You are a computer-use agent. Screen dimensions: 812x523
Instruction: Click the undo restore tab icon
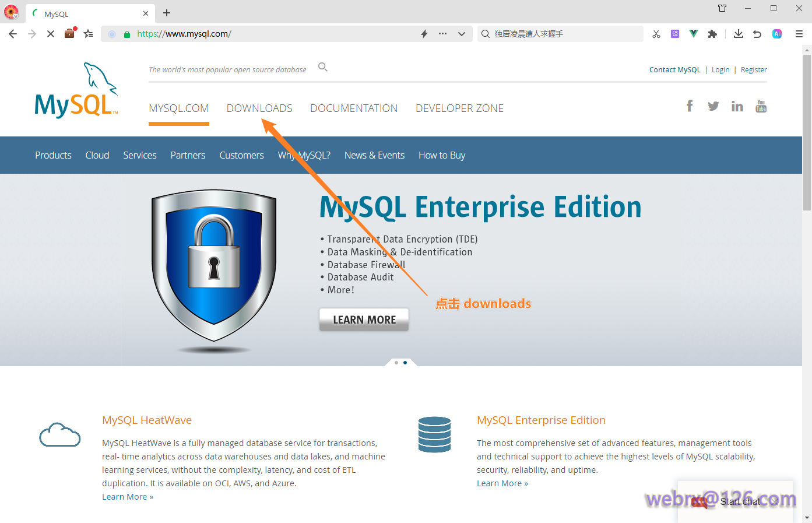tap(757, 34)
